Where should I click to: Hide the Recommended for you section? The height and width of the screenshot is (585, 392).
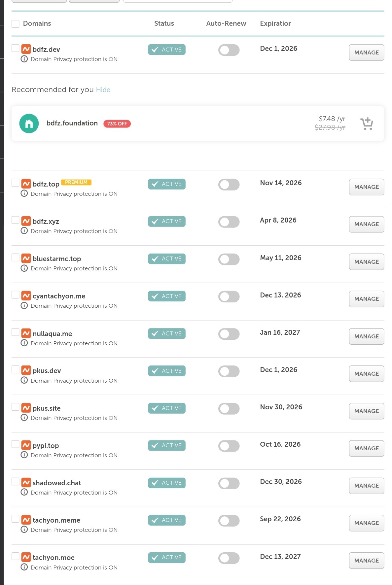click(x=103, y=90)
